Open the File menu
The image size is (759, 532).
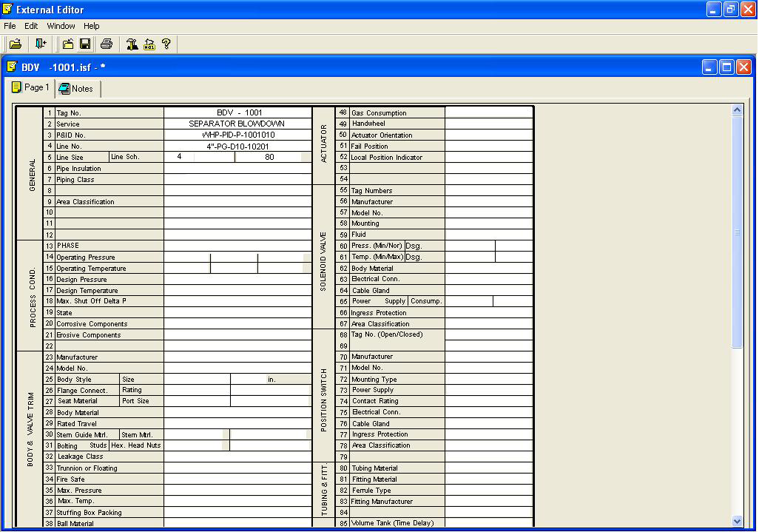tap(10, 26)
